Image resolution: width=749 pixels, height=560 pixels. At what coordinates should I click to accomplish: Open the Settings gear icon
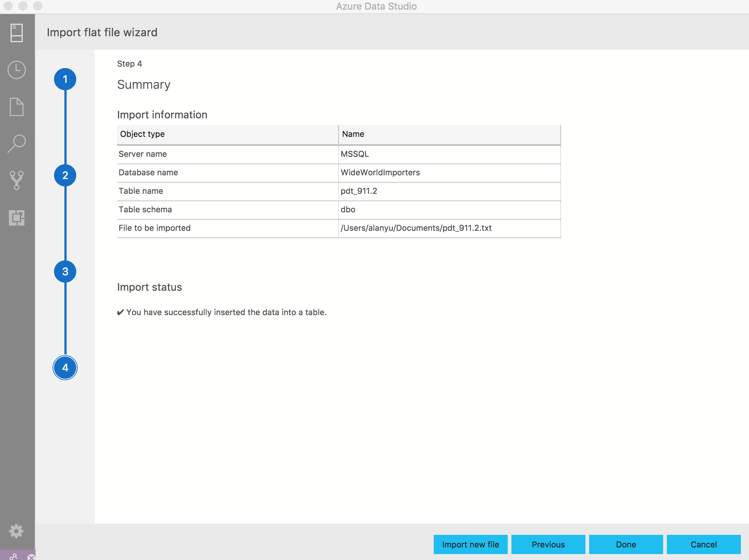click(x=16, y=531)
